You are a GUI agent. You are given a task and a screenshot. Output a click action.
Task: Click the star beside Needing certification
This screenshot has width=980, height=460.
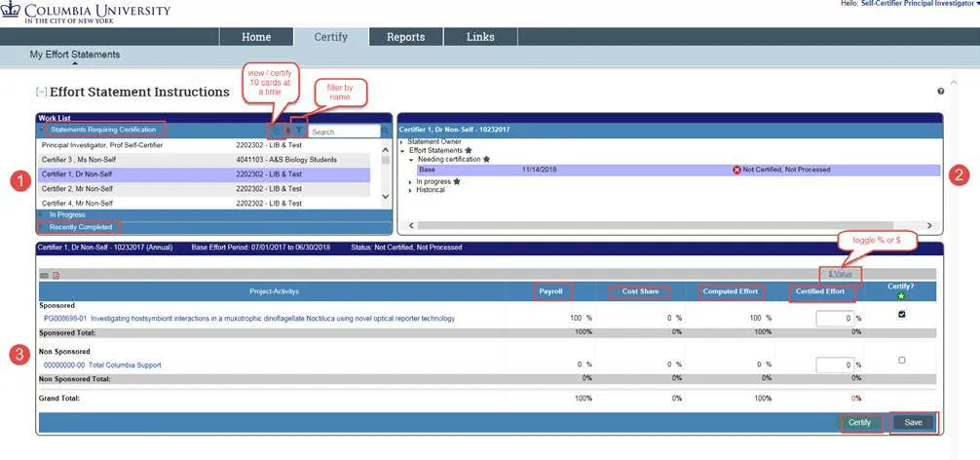[486, 160]
